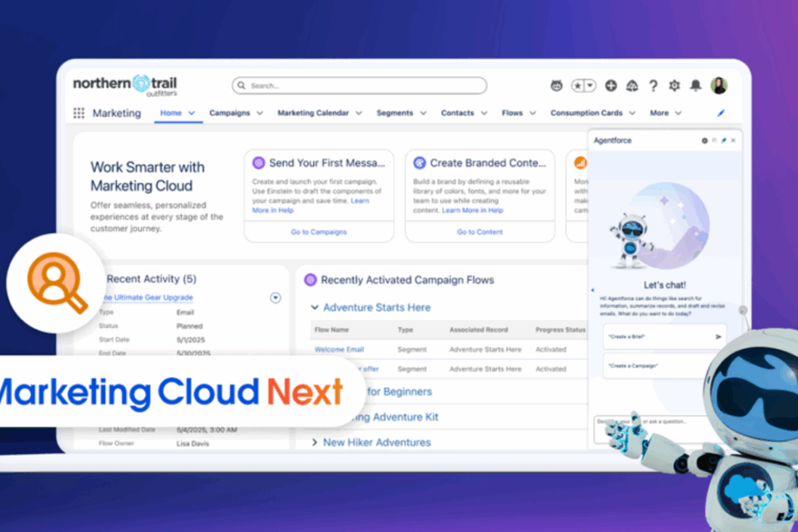Open the Marketing Calendar dropdown chevron
Viewport: 798px width, 532px height.
point(359,113)
